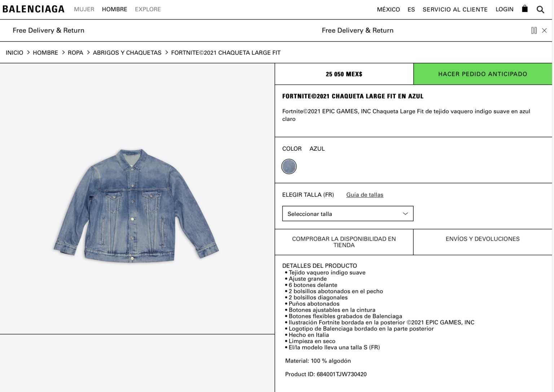This screenshot has width=554, height=392.
Task: Click Comprobar la disponibilidad en tienda
Action: click(x=344, y=242)
